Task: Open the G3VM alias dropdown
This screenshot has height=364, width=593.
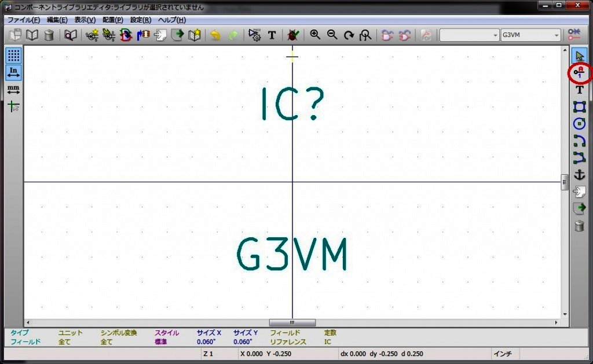Action: (x=530, y=35)
